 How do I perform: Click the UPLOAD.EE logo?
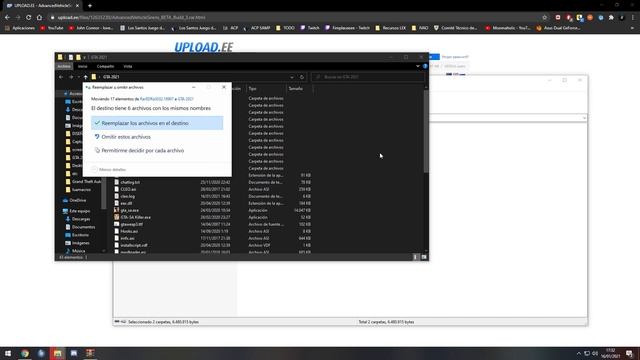(204, 47)
